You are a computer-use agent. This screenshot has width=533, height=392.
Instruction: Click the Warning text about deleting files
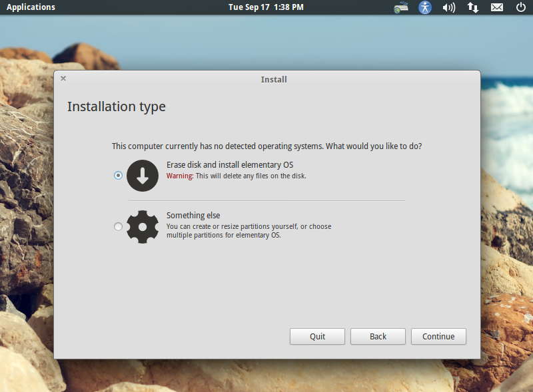(237, 176)
